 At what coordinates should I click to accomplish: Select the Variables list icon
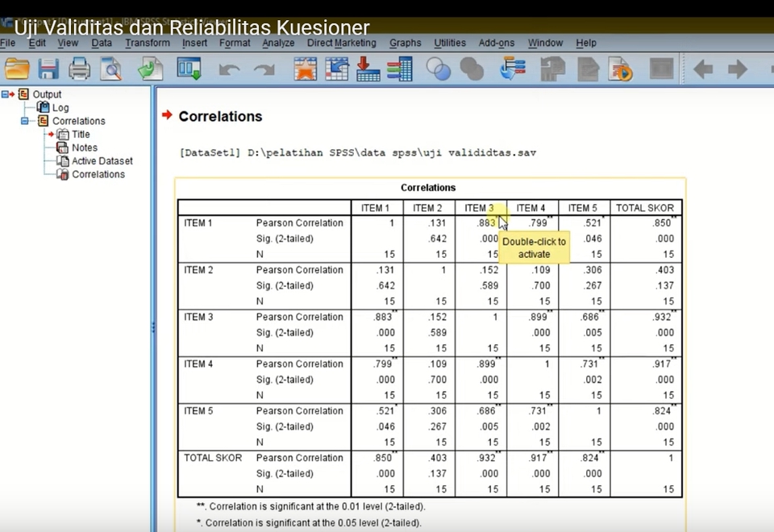click(x=397, y=69)
